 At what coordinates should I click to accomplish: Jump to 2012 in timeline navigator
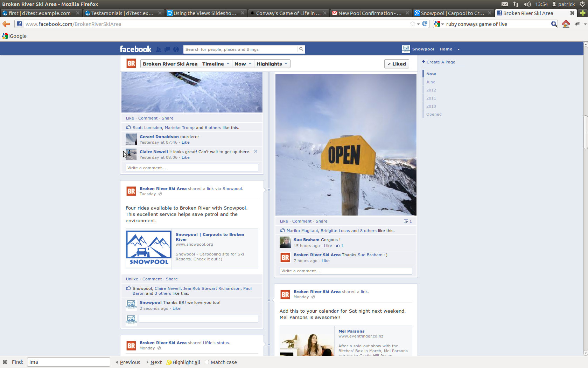[431, 90]
